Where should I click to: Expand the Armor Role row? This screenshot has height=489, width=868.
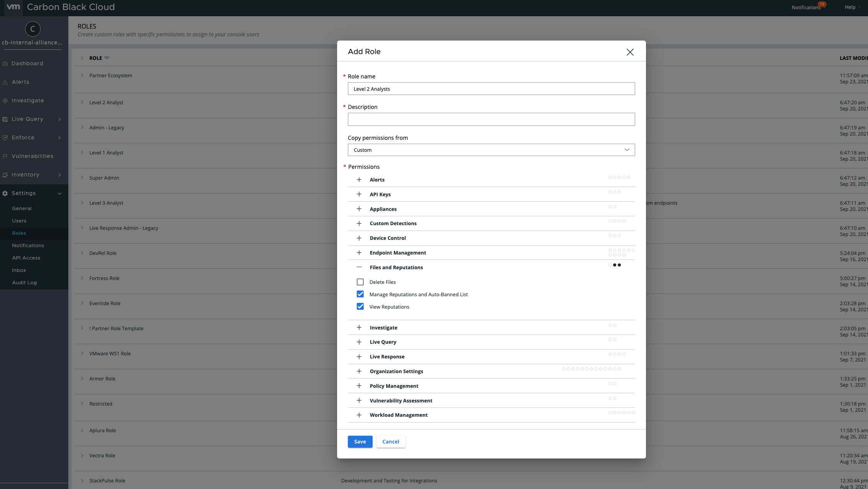pyautogui.click(x=82, y=379)
